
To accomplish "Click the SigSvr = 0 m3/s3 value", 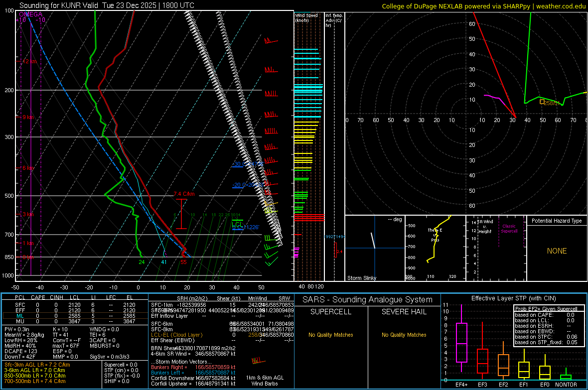I will (110, 357).
